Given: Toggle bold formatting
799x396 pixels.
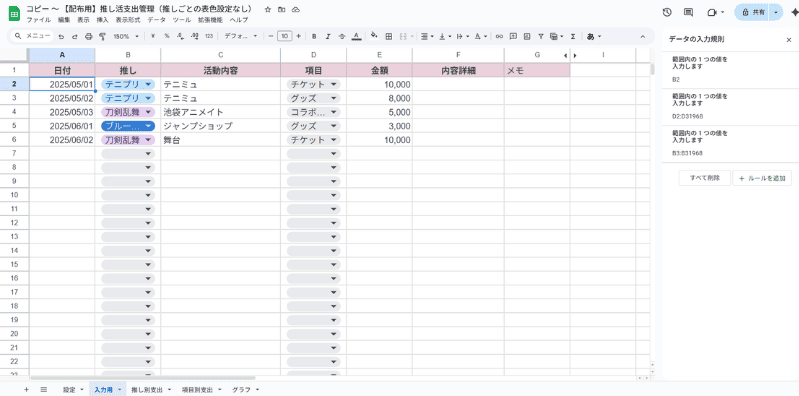Looking at the screenshot, I should 314,36.
